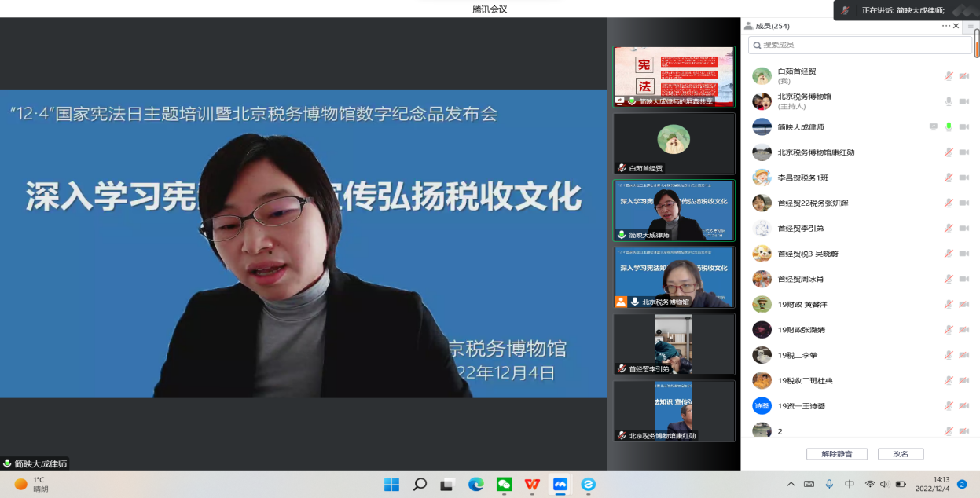
Task: Click the 改名 rename button
Action: click(901, 454)
